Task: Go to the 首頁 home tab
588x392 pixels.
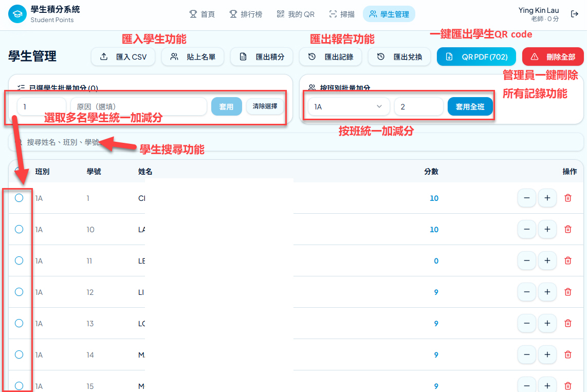Action: click(x=202, y=14)
